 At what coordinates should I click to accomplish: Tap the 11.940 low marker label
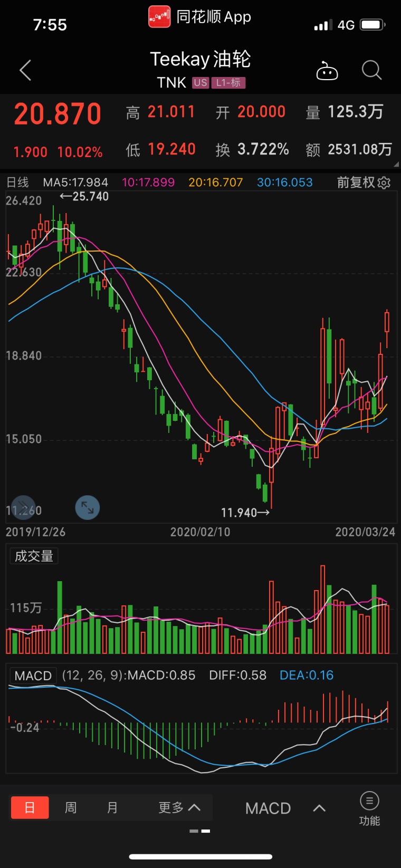pos(245,513)
